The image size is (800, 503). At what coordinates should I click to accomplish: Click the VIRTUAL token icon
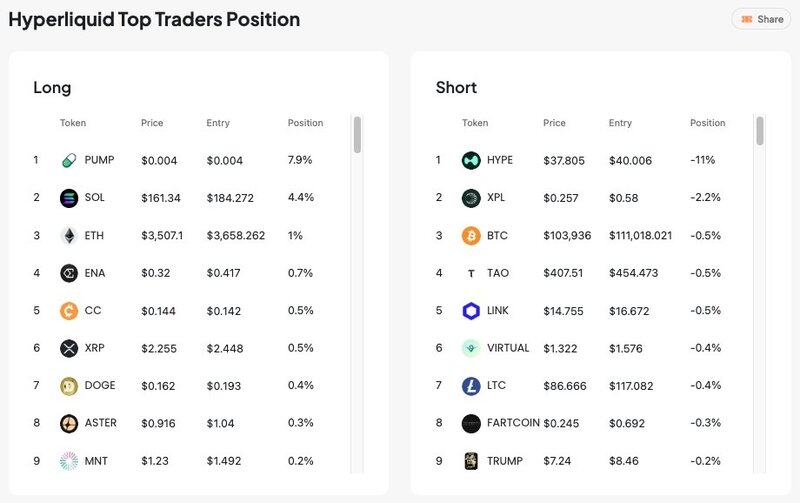(471, 348)
